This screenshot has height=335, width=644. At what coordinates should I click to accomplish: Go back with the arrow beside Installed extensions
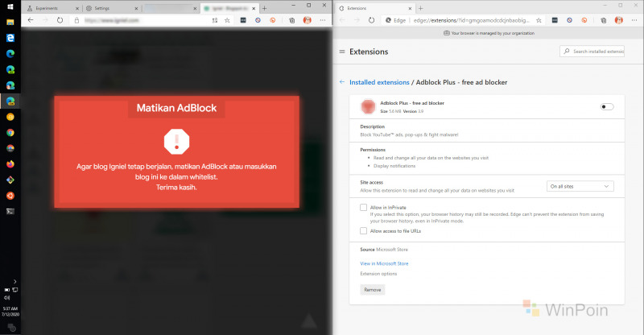click(x=341, y=82)
